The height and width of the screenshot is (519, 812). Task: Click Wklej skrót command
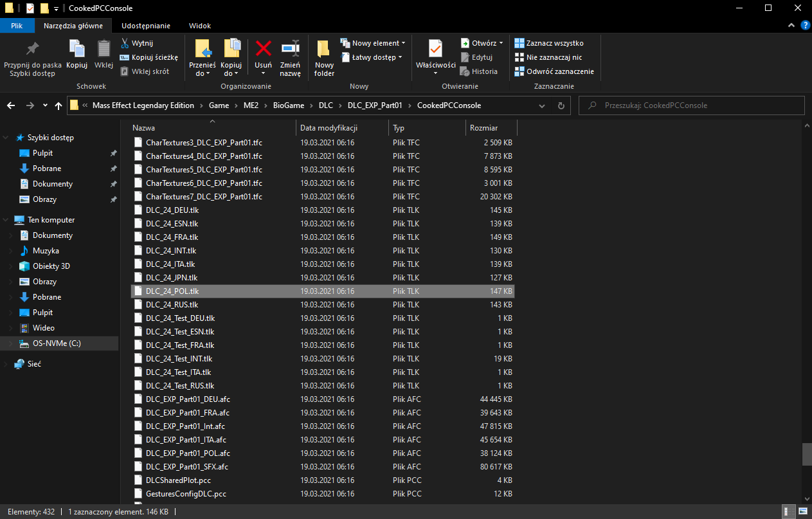144,71
